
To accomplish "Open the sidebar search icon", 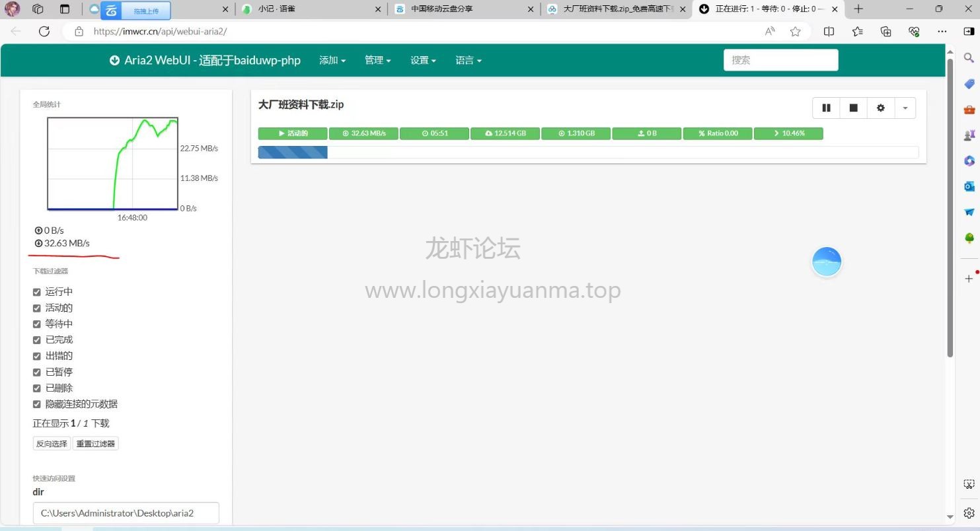I will (969, 58).
